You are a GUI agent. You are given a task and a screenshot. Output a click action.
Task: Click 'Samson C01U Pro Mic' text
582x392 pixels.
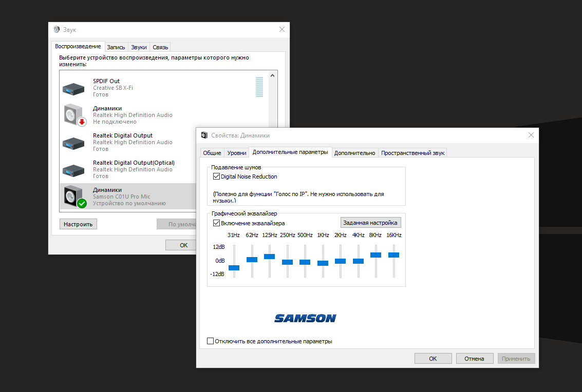tap(121, 197)
